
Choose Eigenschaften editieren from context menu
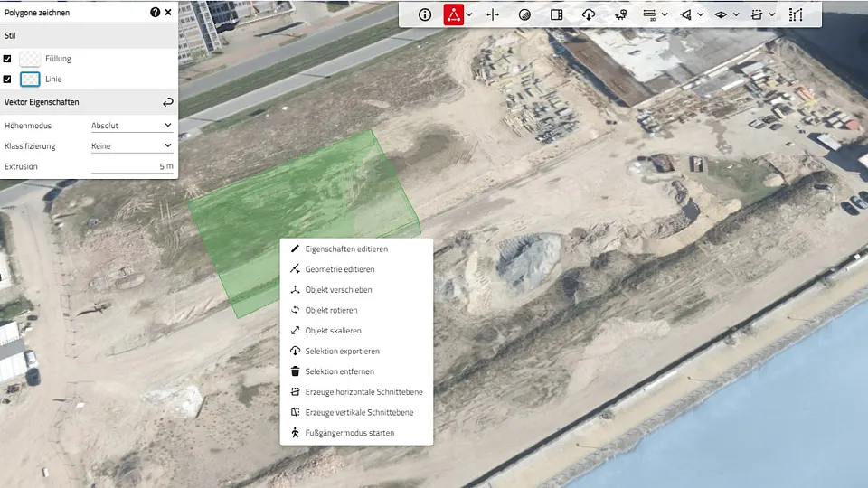click(346, 249)
